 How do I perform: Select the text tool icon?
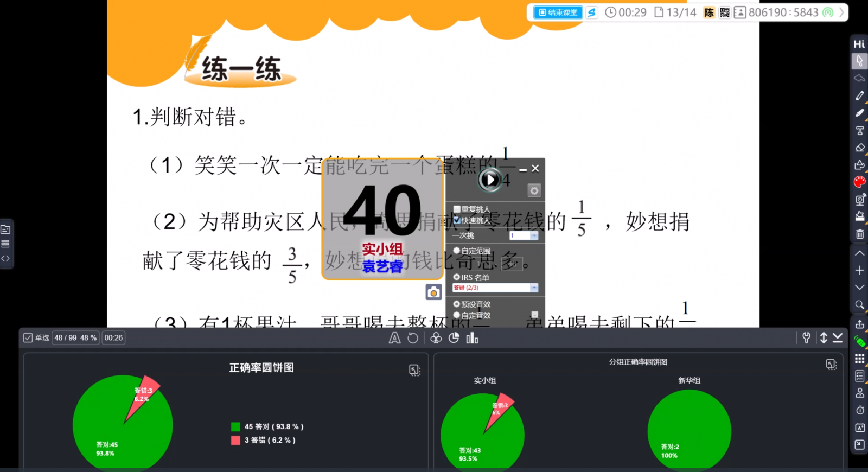860,130
